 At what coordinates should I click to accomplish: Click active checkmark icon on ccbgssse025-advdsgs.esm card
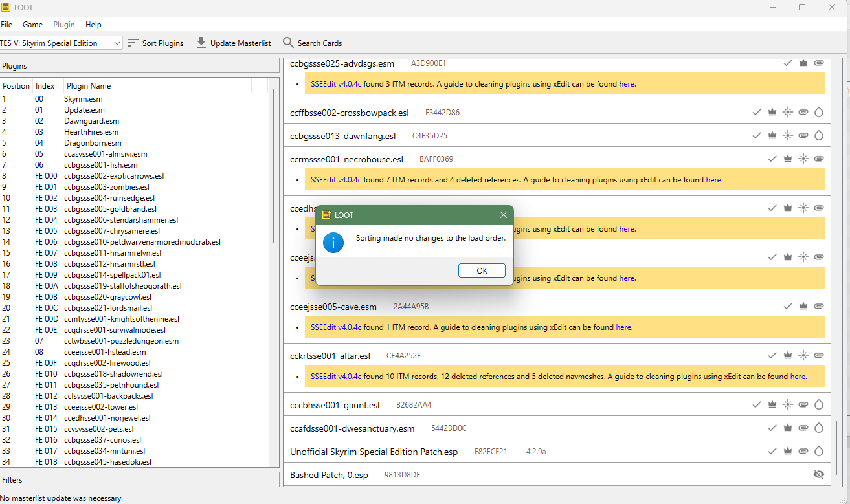[788, 63]
